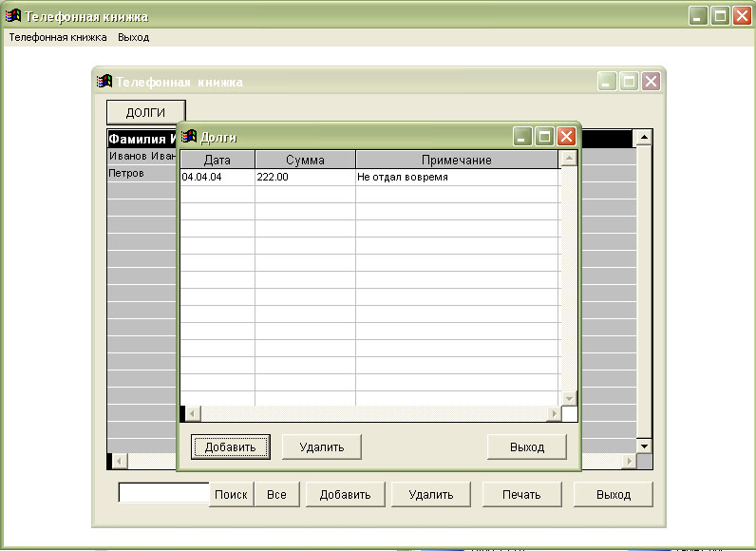Click the ДОЛГИ button
Image resolution: width=756 pixels, height=551 pixels.
[145, 112]
